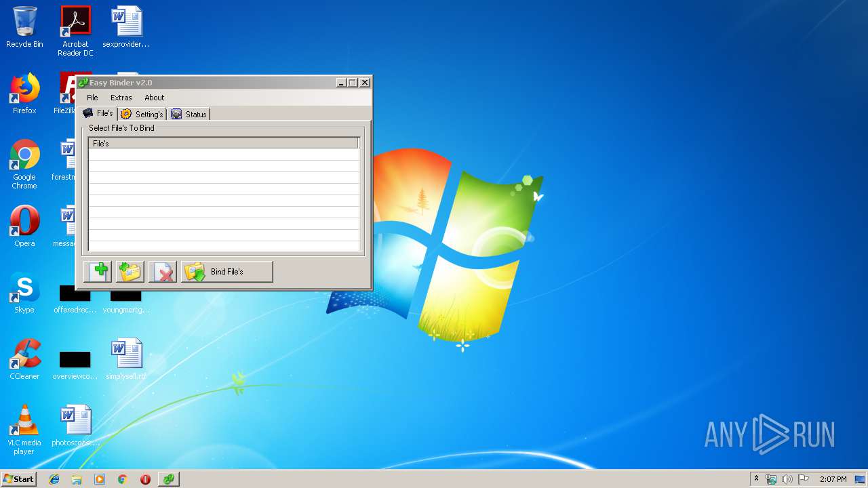Select the offeredrec desktop file
The width and height of the screenshot is (868, 488).
tap(75, 299)
